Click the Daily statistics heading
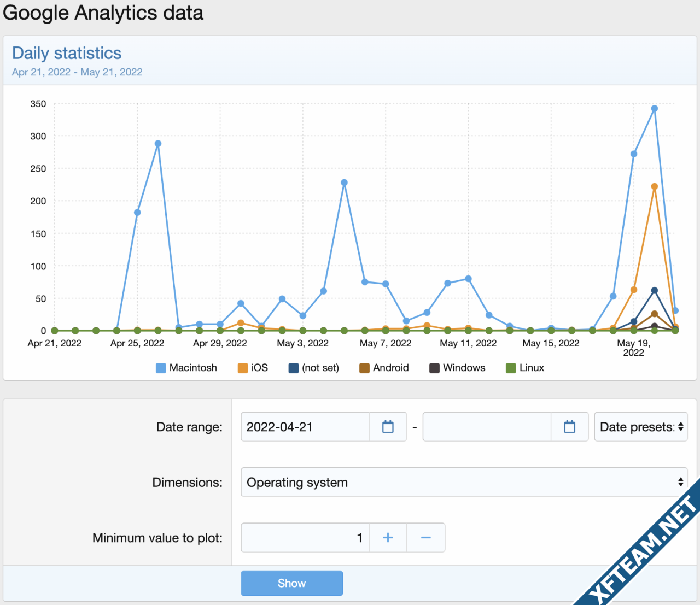The image size is (700, 605). (67, 53)
